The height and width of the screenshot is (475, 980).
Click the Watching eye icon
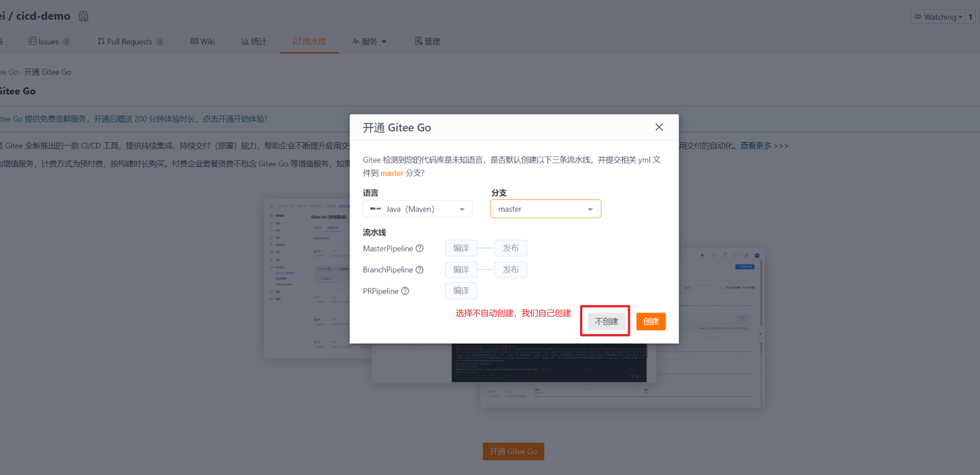[x=918, y=17]
